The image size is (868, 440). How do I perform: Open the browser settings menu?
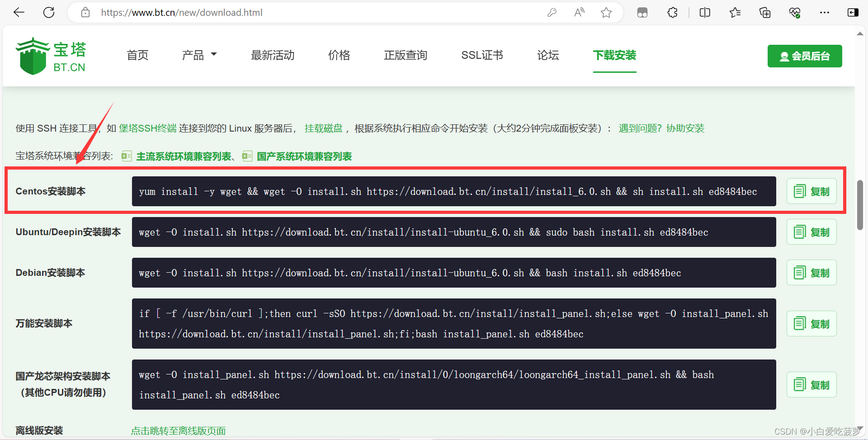click(x=825, y=12)
